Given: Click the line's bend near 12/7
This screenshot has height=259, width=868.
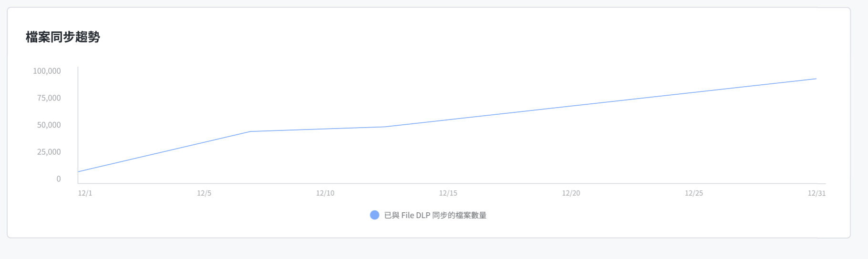Looking at the screenshot, I should coord(250,131).
